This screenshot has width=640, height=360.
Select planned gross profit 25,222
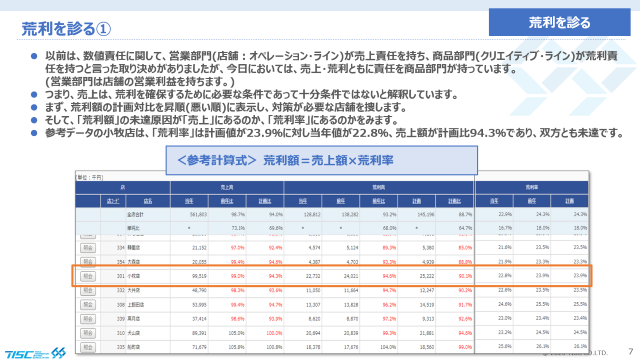point(427,276)
